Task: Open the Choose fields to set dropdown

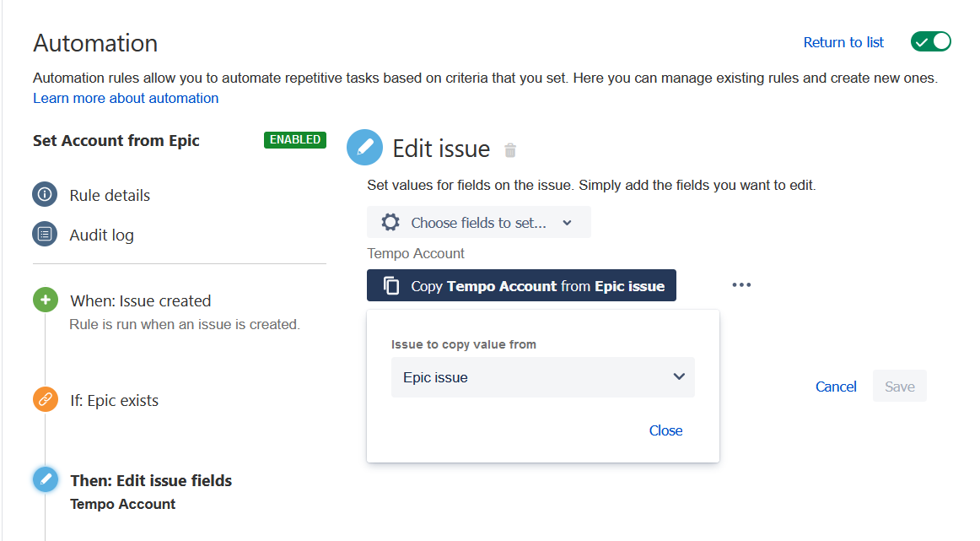Action: [478, 223]
